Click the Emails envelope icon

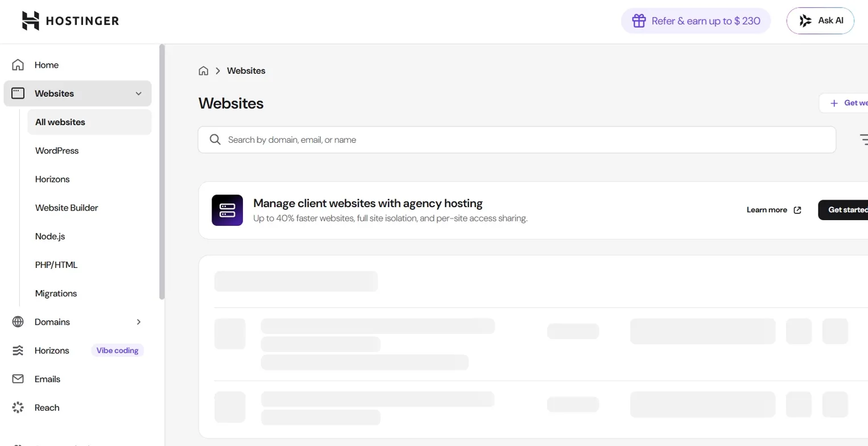point(17,378)
